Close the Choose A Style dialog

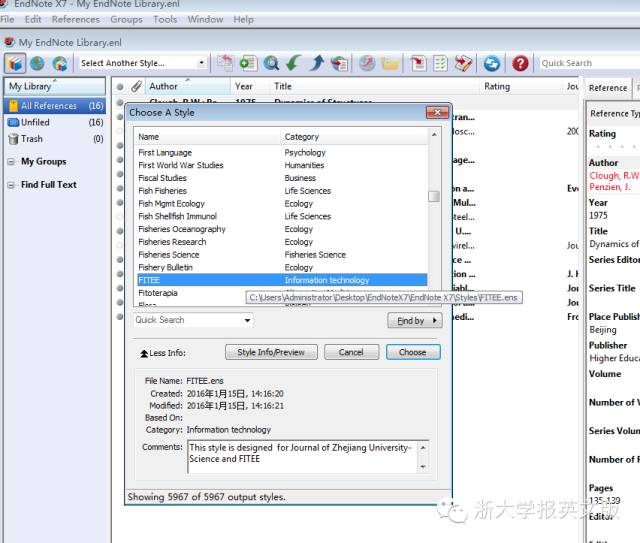pos(437,112)
